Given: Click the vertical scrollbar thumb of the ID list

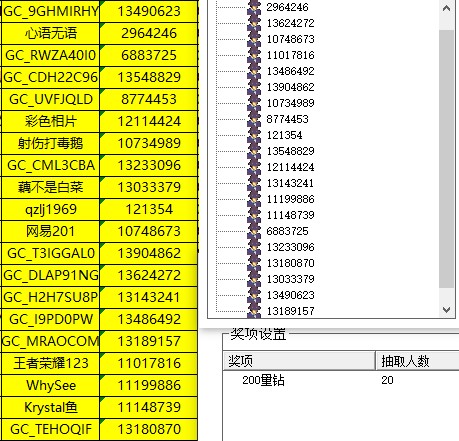Looking at the screenshot, I should [x=446, y=159].
